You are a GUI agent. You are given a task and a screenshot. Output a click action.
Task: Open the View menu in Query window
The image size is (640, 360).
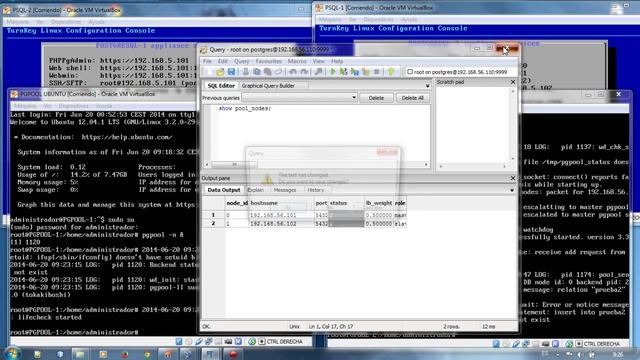[318, 61]
